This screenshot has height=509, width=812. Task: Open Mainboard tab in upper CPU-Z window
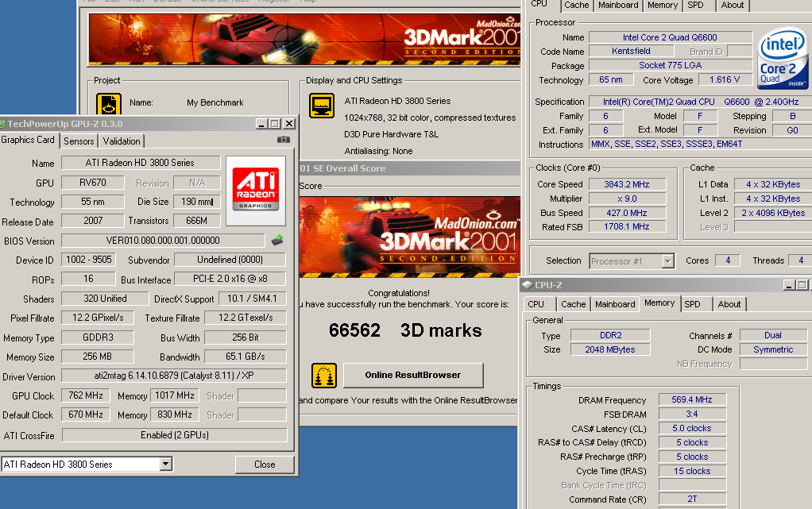[x=618, y=6]
